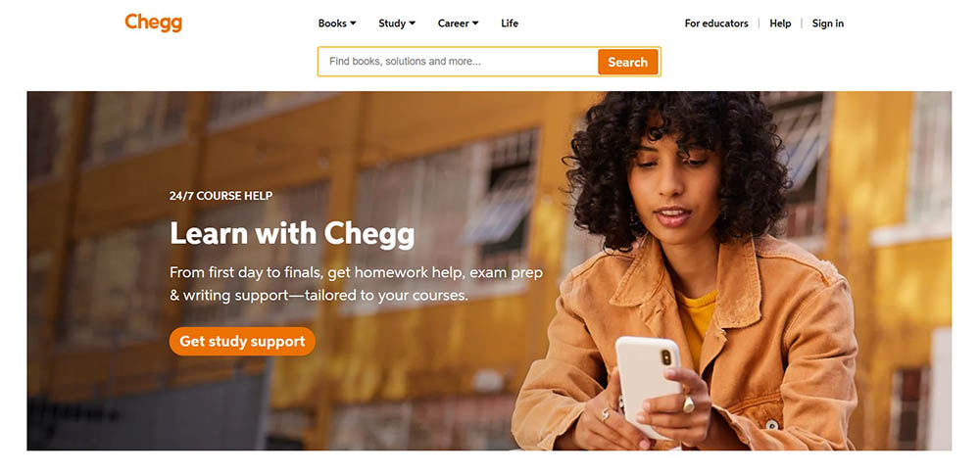The image size is (980, 473).
Task: Expand the Career dropdown arrow
Action: [475, 24]
